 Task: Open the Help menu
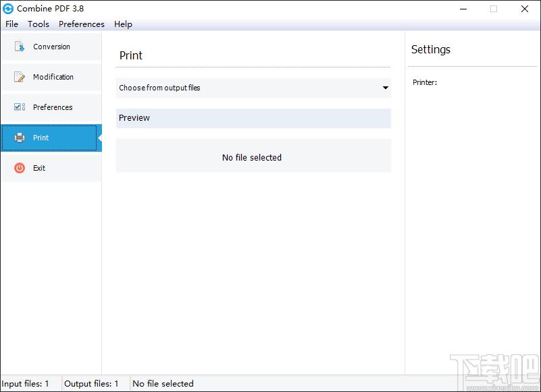pyautogui.click(x=123, y=24)
